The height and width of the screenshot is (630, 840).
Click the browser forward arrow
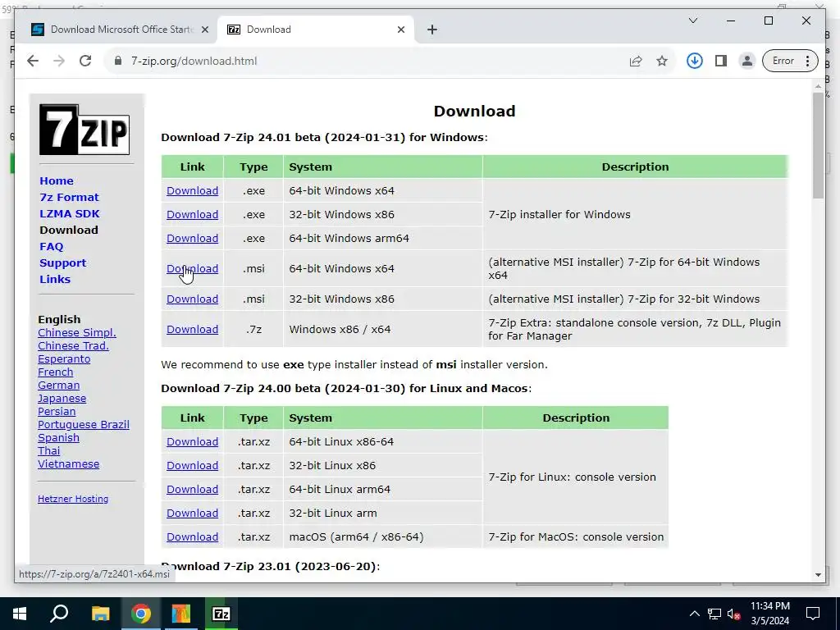(59, 61)
